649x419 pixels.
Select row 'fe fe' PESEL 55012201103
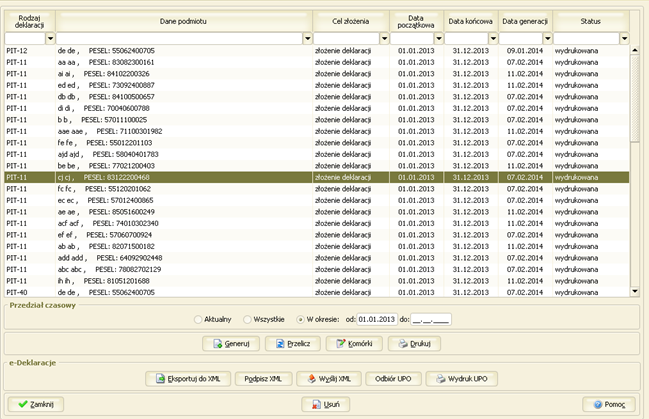coord(317,143)
